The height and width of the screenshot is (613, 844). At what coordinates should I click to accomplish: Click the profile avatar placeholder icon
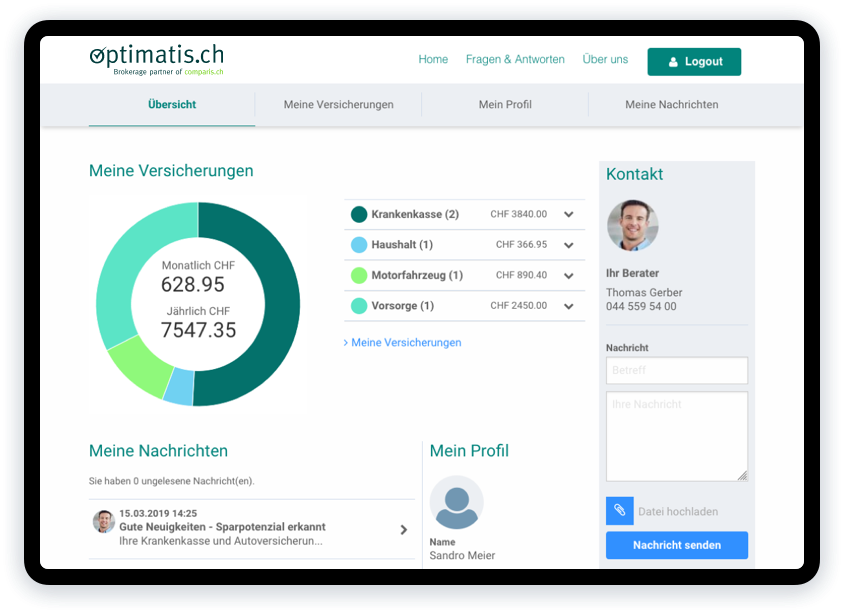click(457, 502)
